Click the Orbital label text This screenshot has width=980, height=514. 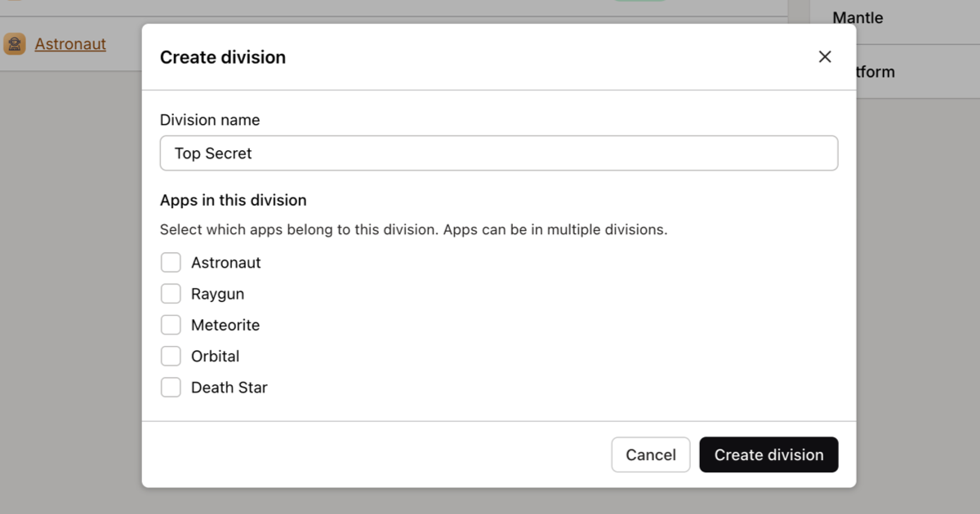[x=215, y=356]
